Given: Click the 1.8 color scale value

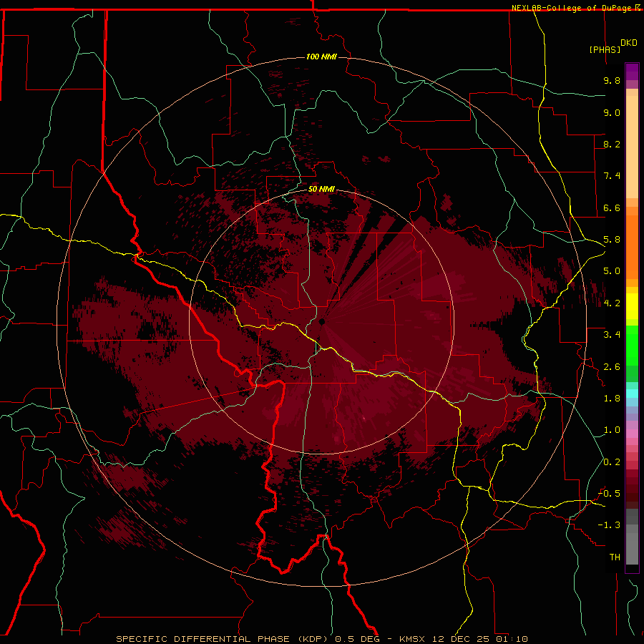Looking at the screenshot, I should point(612,399).
